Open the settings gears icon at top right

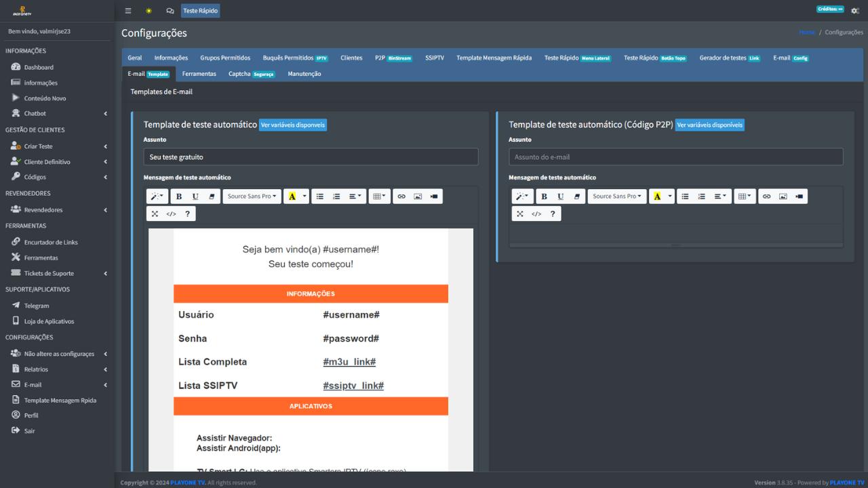click(855, 11)
